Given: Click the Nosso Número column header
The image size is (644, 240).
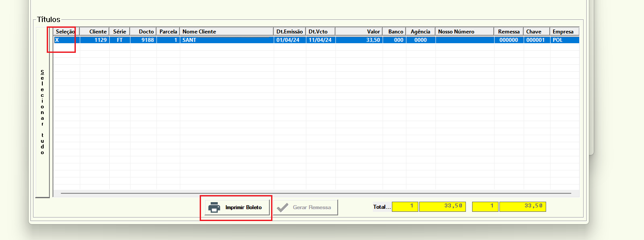Looking at the screenshot, I should (x=465, y=32).
